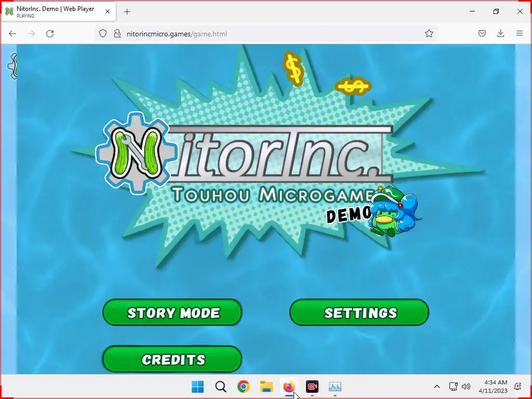532x399 pixels.
Task: Switch to Firefox on the taskbar
Action: (x=289, y=387)
